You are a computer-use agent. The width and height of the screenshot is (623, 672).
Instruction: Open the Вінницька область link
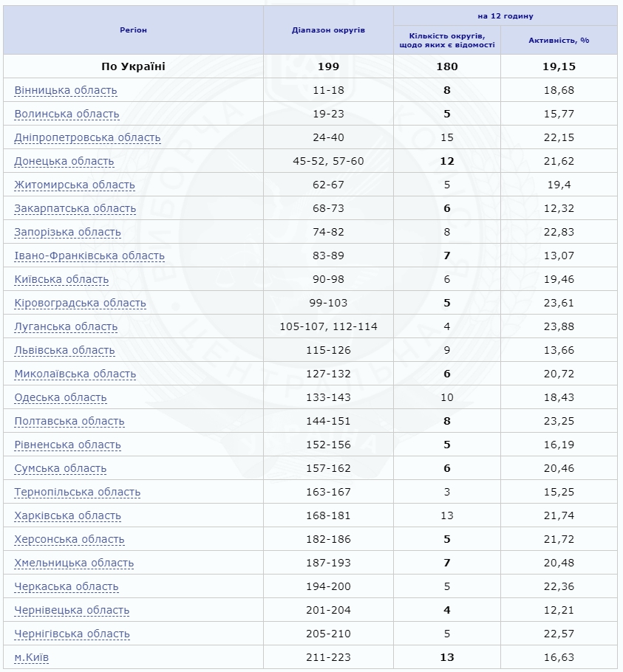[x=66, y=90]
